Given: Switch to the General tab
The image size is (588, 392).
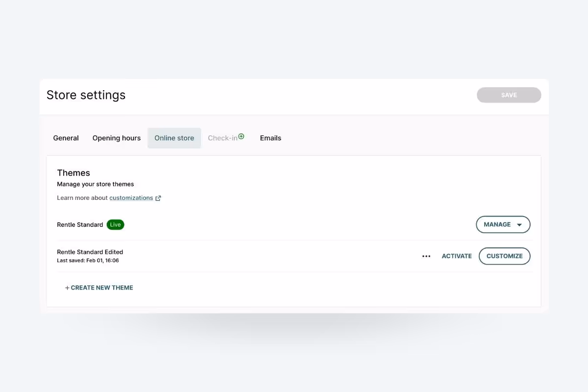Looking at the screenshot, I should (66, 138).
